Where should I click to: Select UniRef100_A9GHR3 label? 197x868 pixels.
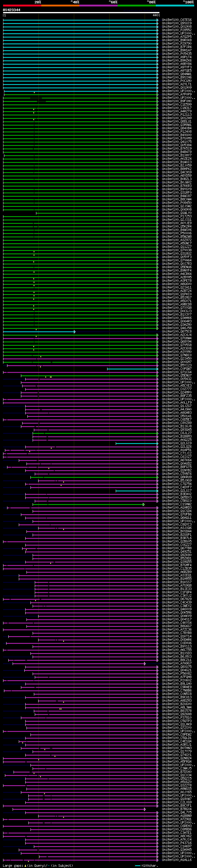(x=176, y=412)
